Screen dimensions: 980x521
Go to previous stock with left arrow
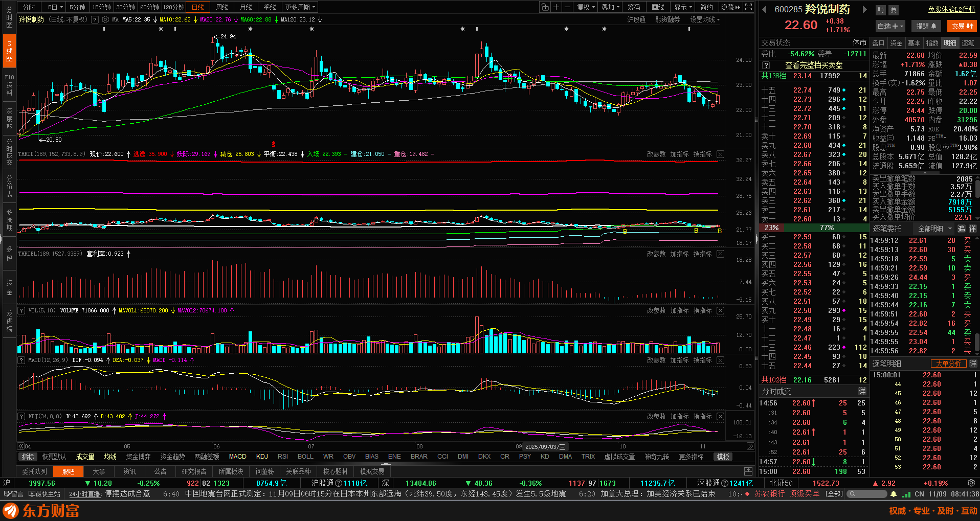click(x=764, y=9)
